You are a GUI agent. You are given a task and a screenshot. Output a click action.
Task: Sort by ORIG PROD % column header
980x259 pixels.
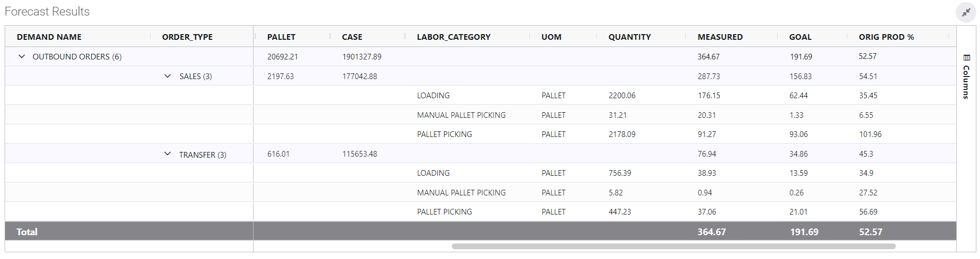pyautogui.click(x=886, y=37)
